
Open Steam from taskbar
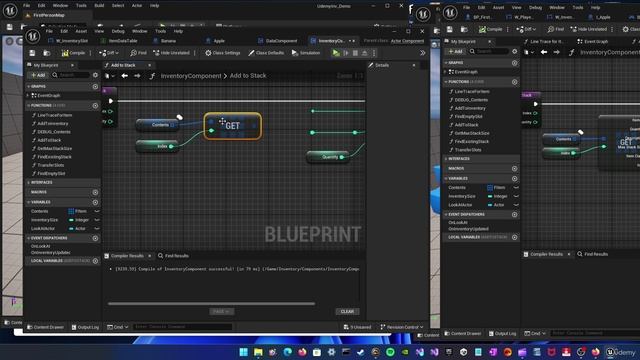361,352
